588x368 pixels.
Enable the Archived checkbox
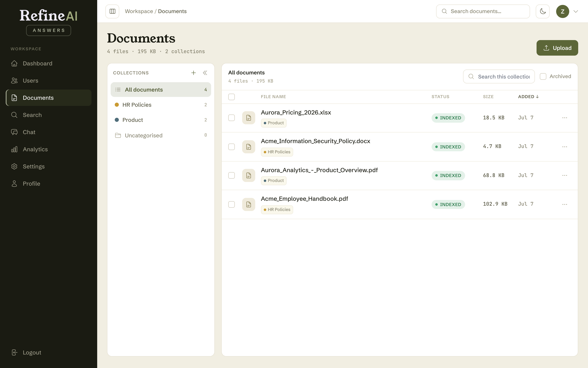pyautogui.click(x=543, y=76)
